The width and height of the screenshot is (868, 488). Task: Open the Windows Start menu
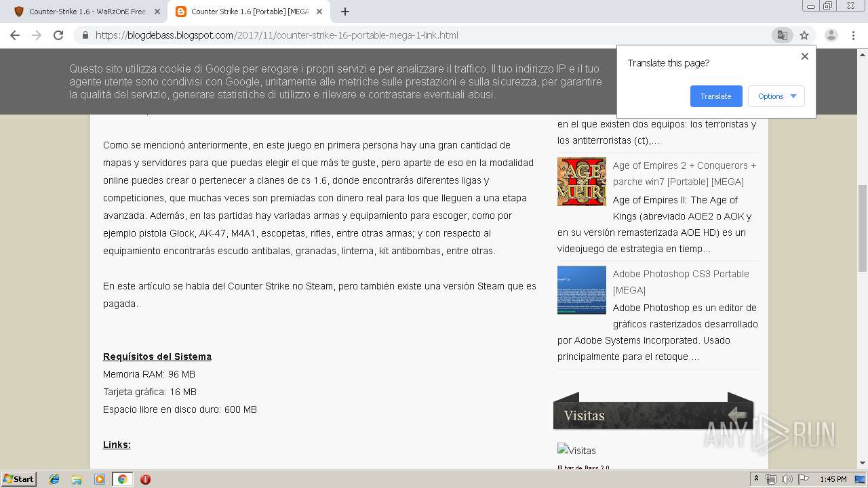[19, 479]
